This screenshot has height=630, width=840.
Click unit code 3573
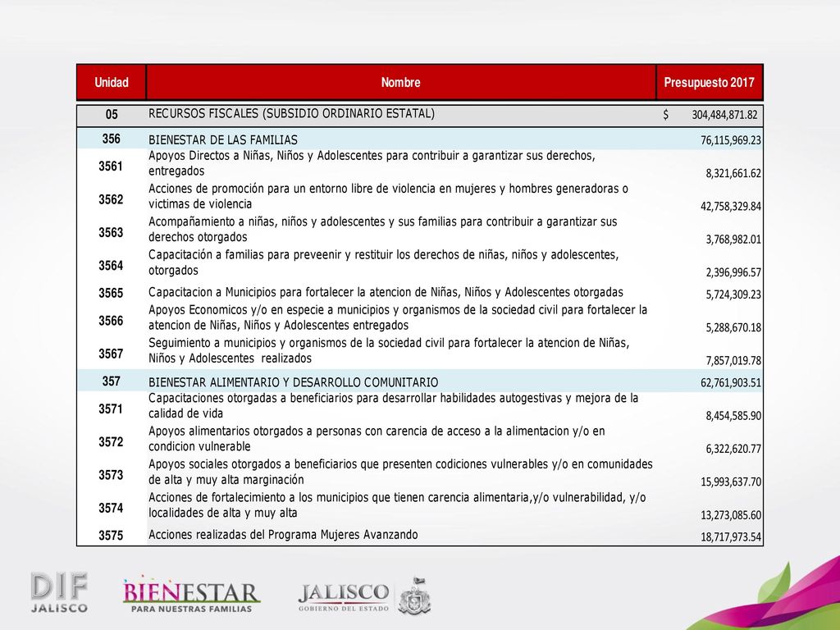pyautogui.click(x=111, y=475)
